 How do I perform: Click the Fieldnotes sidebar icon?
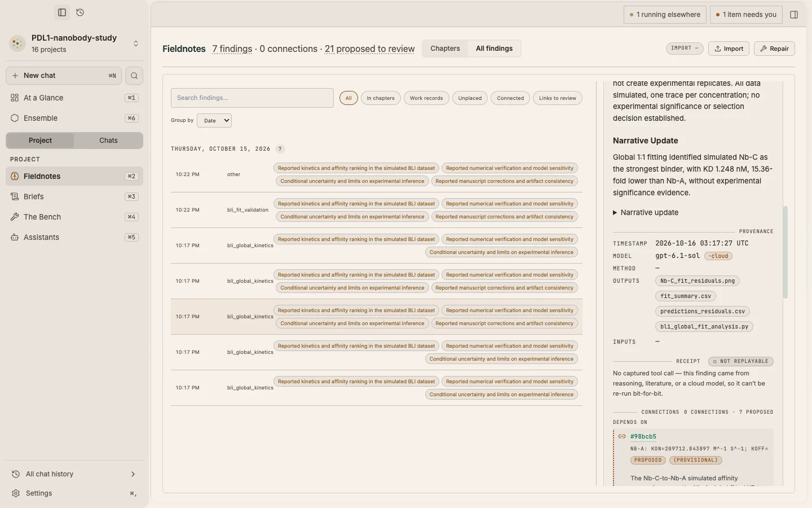(15, 176)
